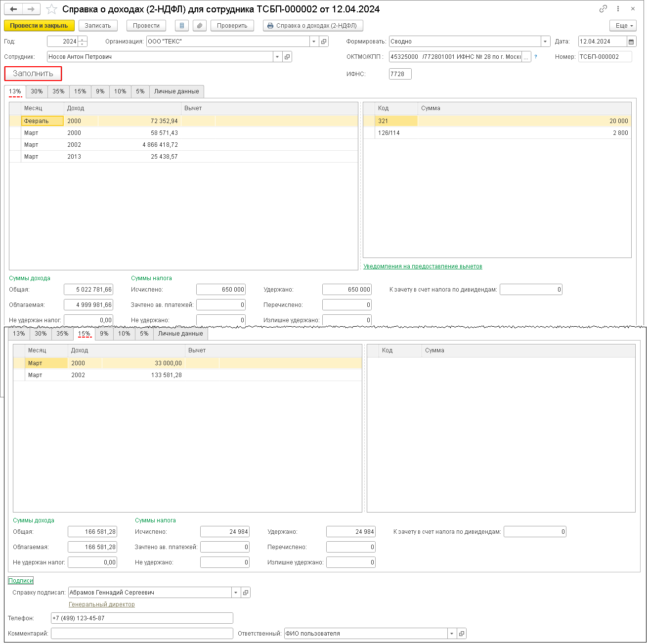This screenshot has height=644, width=647.
Task: Select 10% tab in lower panel
Action: 124,334
